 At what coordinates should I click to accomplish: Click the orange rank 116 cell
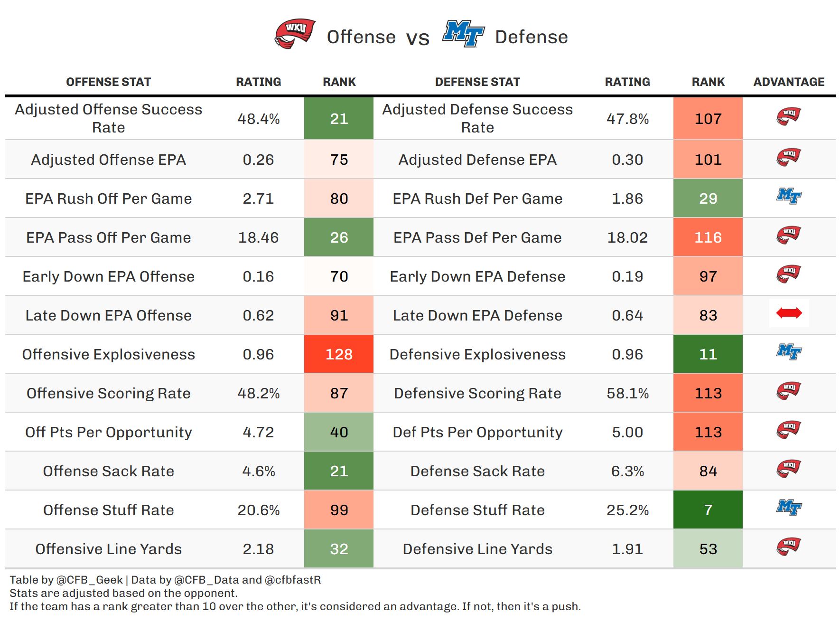tap(708, 237)
